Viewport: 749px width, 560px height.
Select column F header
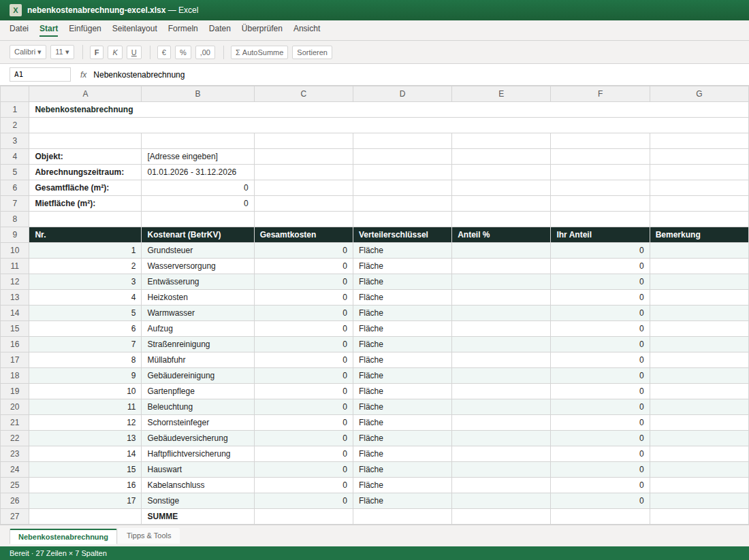coord(600,94)
